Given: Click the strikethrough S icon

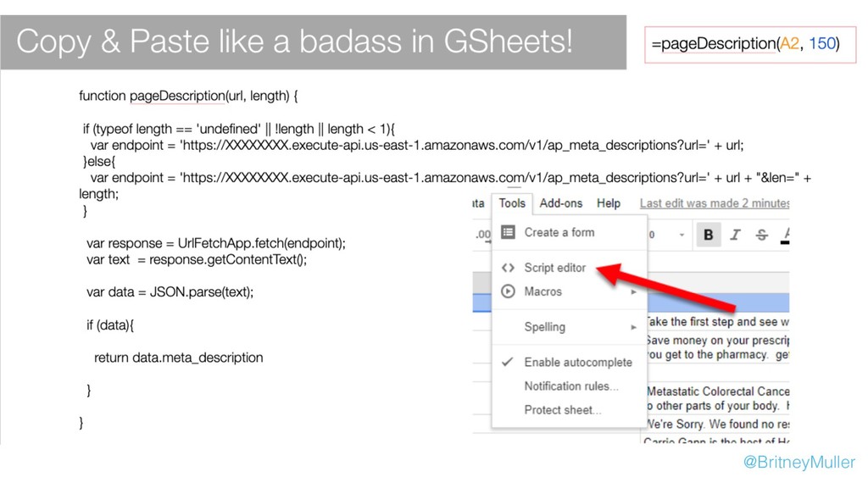Looking at the screenshot, I should click(762, 235).
